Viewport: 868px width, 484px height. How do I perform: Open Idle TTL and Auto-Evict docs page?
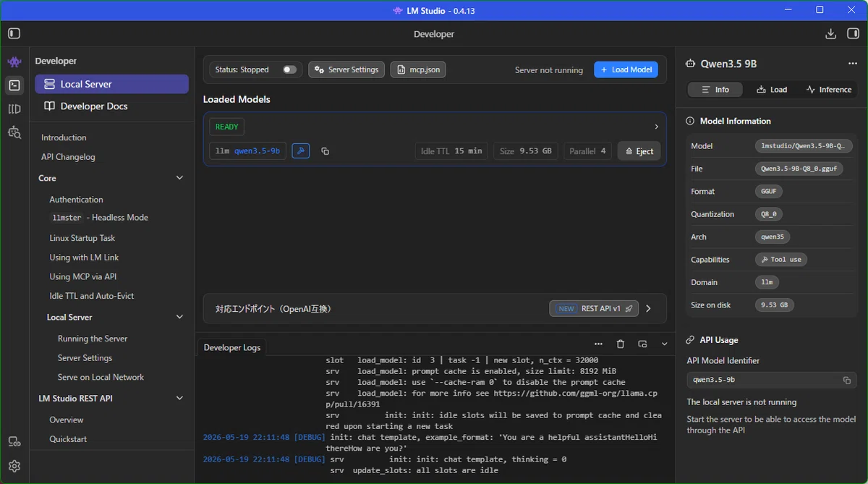(92, 296)
